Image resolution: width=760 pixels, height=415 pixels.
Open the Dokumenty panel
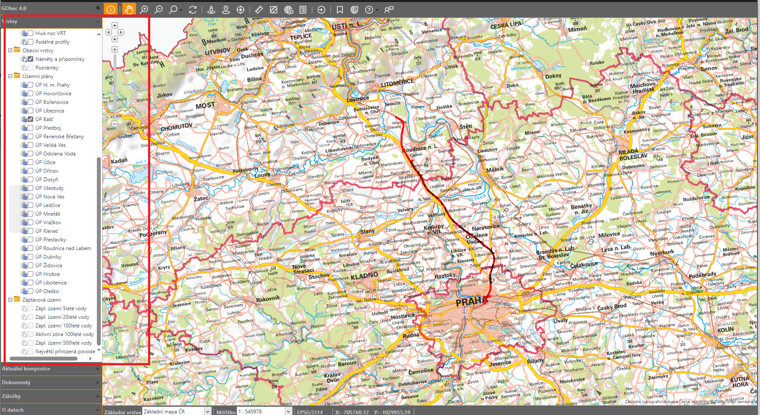point(50,382)
